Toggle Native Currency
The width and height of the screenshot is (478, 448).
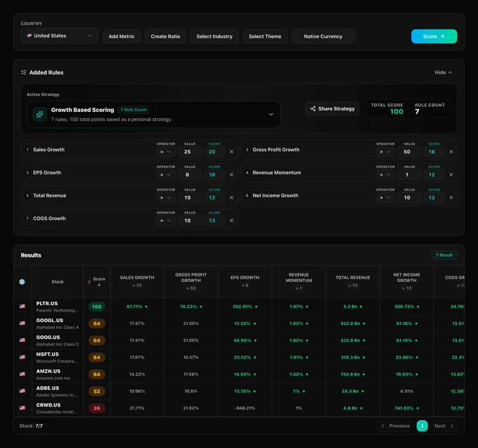323,37
